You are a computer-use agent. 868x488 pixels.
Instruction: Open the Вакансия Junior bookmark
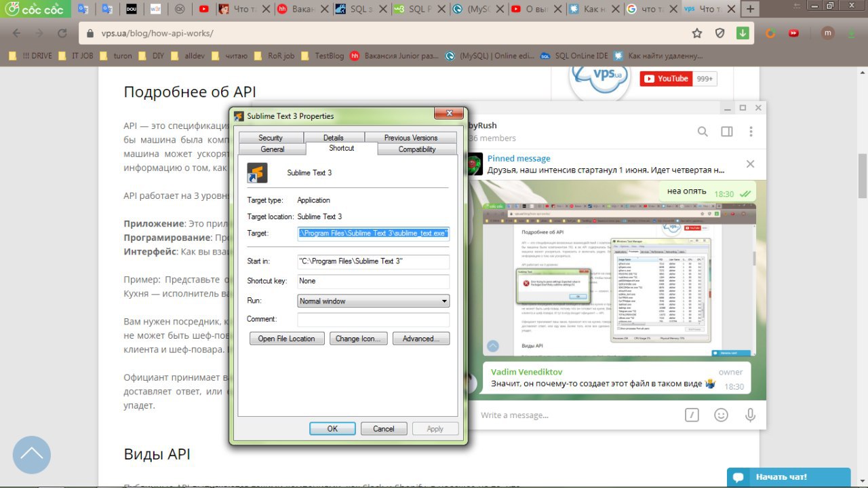click(395, 56)
